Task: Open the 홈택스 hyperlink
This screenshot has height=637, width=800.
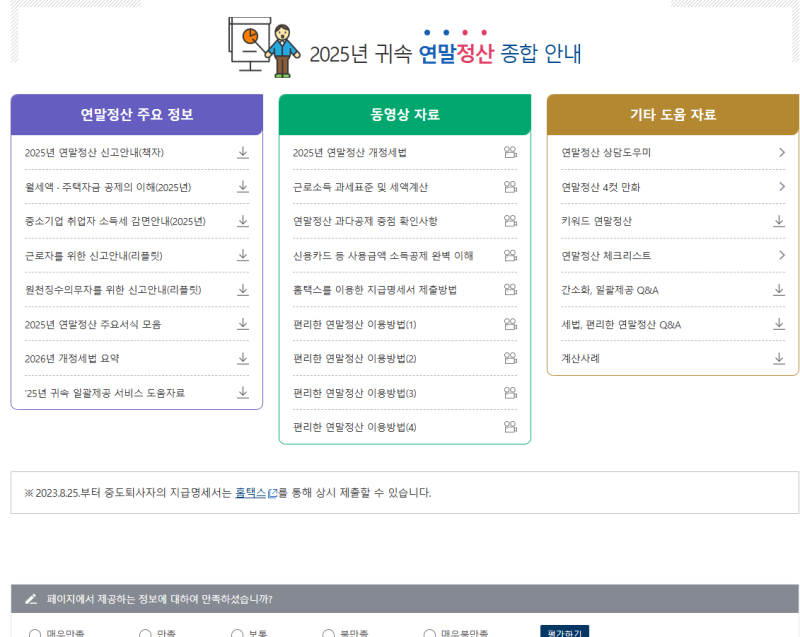Action: [250, 493]
